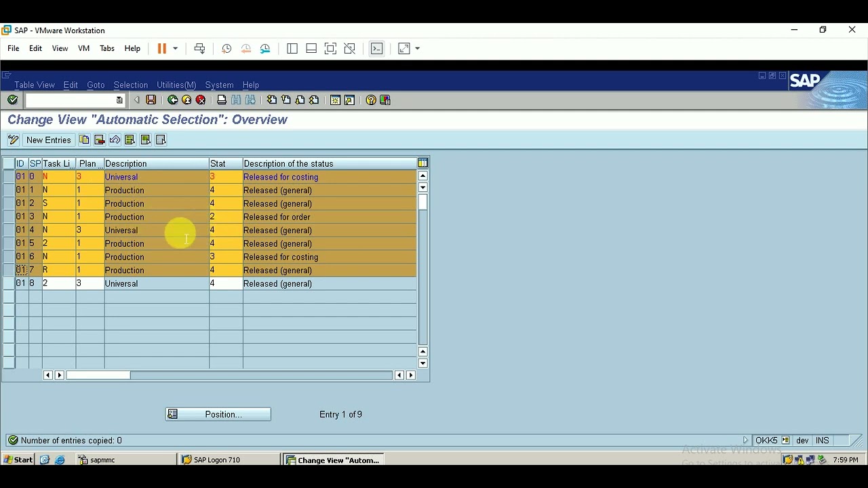
Task: Click the Position... button
Action: point(218,414)
